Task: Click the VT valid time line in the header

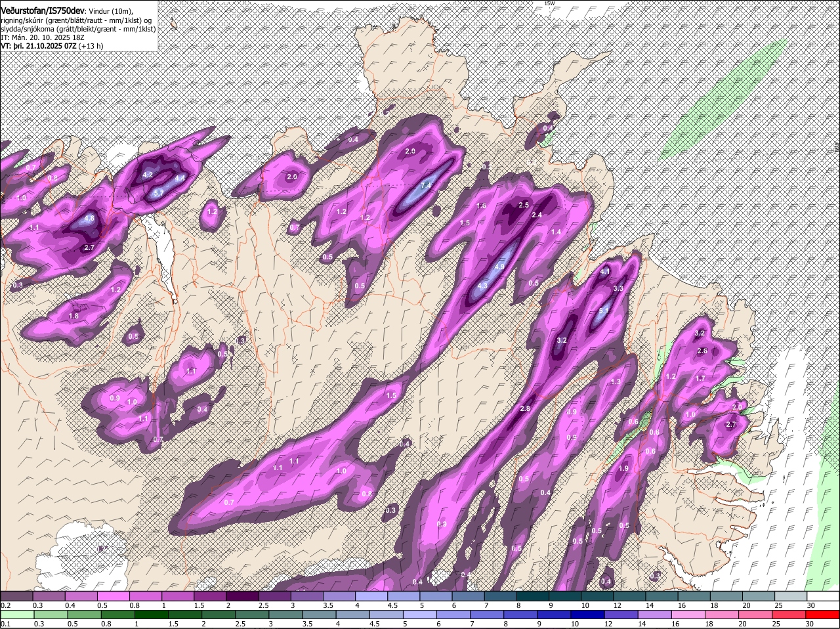Action: point(51,46)
